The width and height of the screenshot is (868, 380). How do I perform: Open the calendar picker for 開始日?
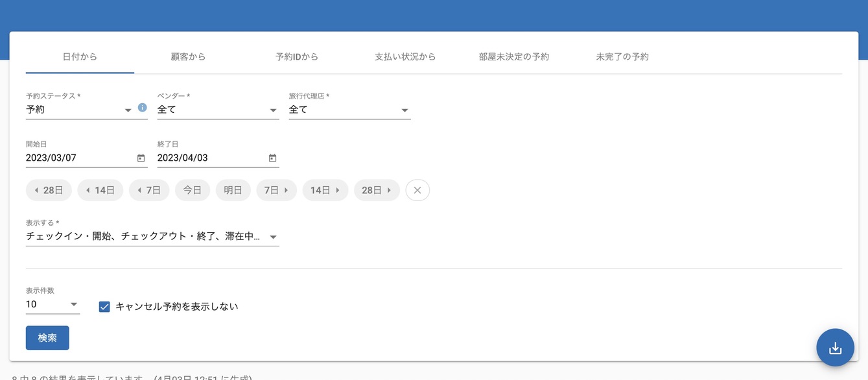pos(141,158)
